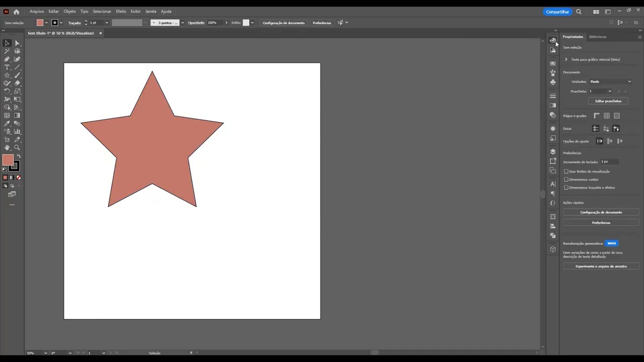This screenshot has width=644, height=362.
Task: Open rotation angle dropdown in status bar
Action: tap(70, 353)
